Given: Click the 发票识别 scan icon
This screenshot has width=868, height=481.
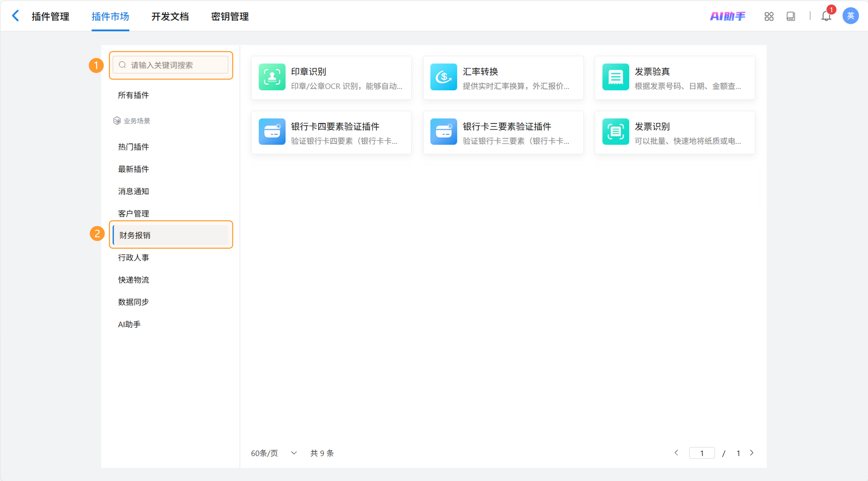Looking at the screenshot, I should [x=615, y=132].
